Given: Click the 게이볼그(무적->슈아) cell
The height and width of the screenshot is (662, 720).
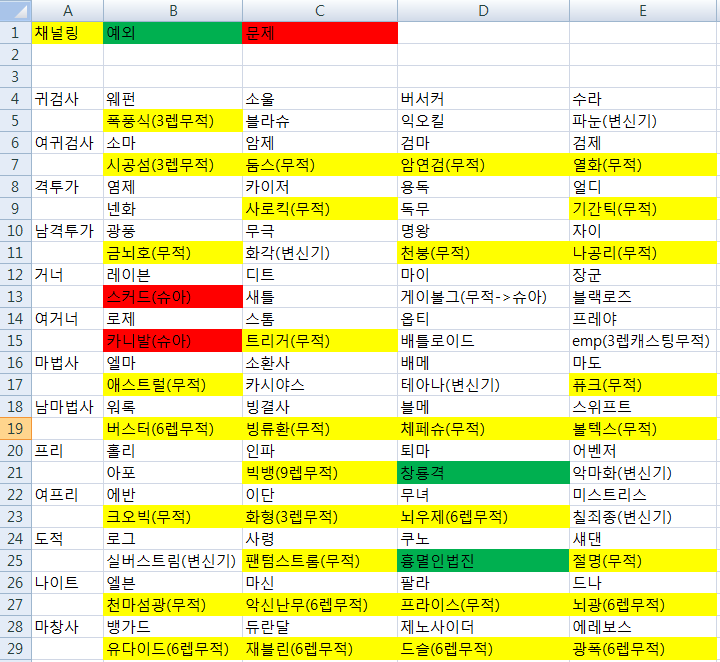Looking at the screenshot, I should point(483,296).
